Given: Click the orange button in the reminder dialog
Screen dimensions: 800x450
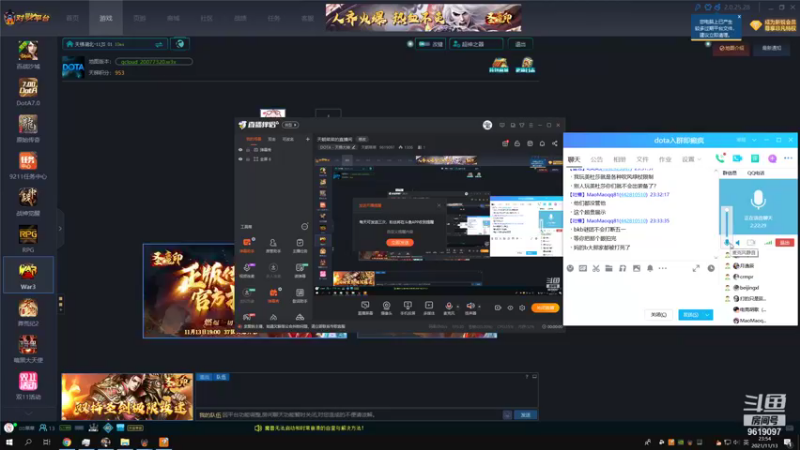Looking at the screenshot, I should coord(400,242).
